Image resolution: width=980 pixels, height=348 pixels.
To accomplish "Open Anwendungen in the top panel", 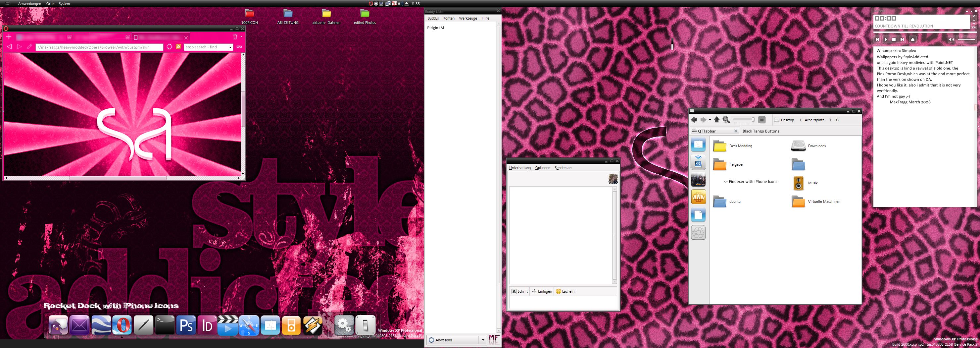I will (x=30, y=4).
